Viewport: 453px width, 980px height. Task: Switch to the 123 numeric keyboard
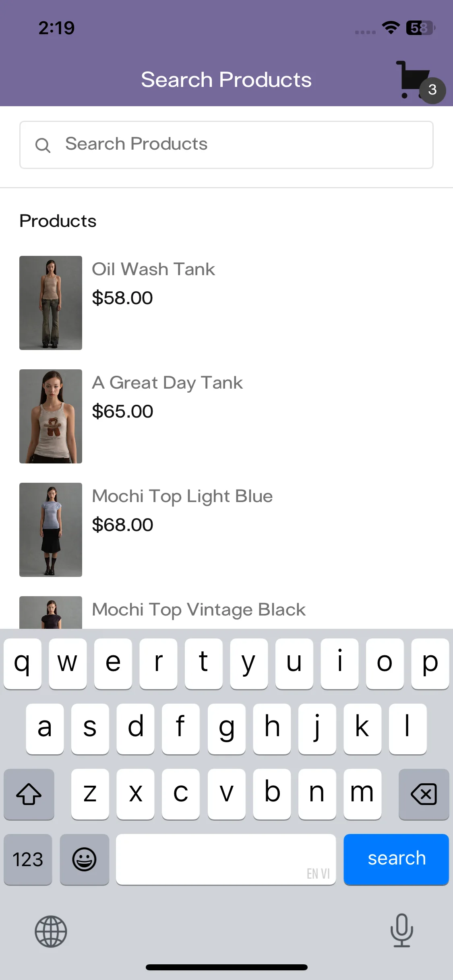point(28,859)
